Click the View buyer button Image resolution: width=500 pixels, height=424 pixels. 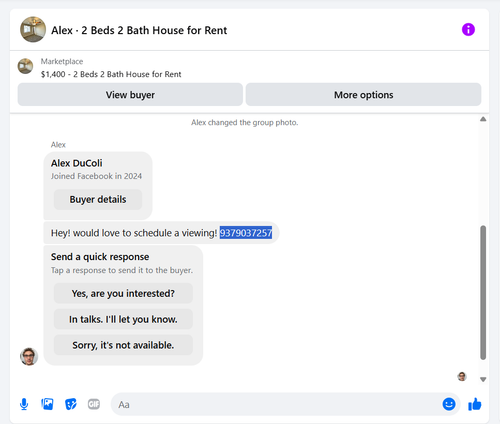pos(130,95)
